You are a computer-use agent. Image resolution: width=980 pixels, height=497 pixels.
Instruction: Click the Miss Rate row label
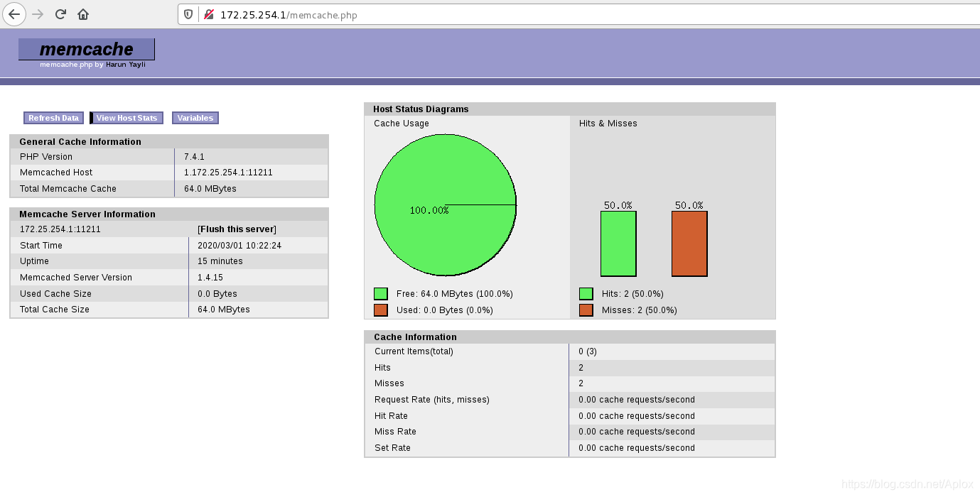pos(395,432)
